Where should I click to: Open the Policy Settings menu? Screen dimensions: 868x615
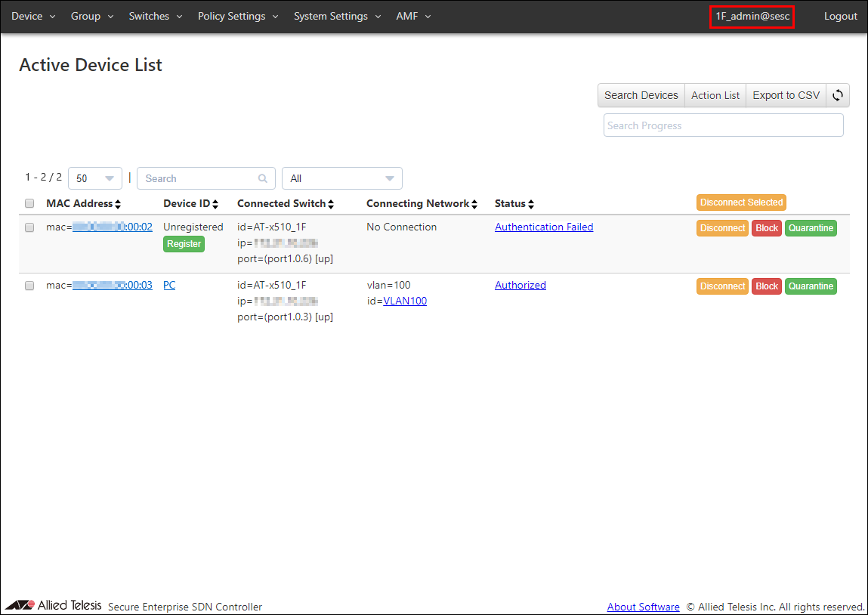238,16
